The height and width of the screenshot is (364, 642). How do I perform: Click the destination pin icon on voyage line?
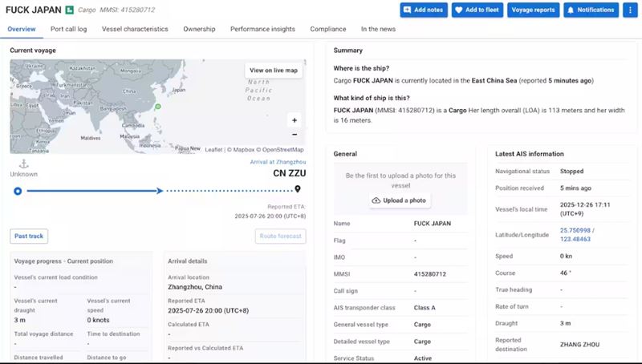click(x=298, y=189)
